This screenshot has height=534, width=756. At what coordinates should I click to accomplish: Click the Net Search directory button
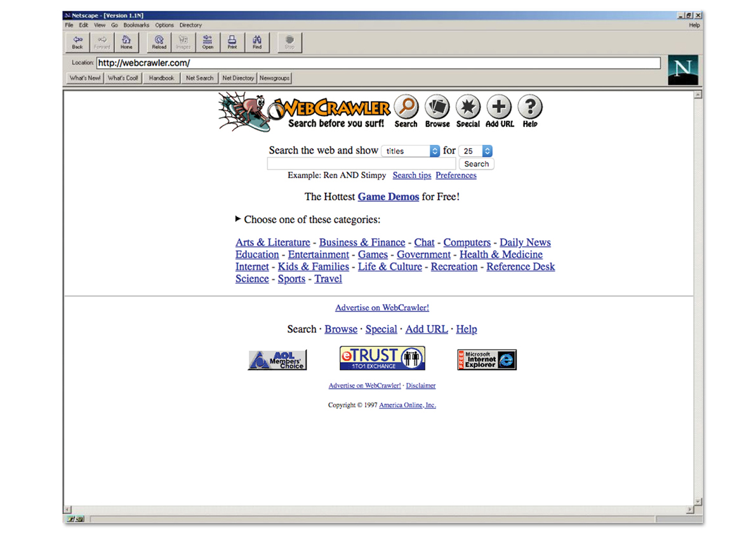click(199, 77)
